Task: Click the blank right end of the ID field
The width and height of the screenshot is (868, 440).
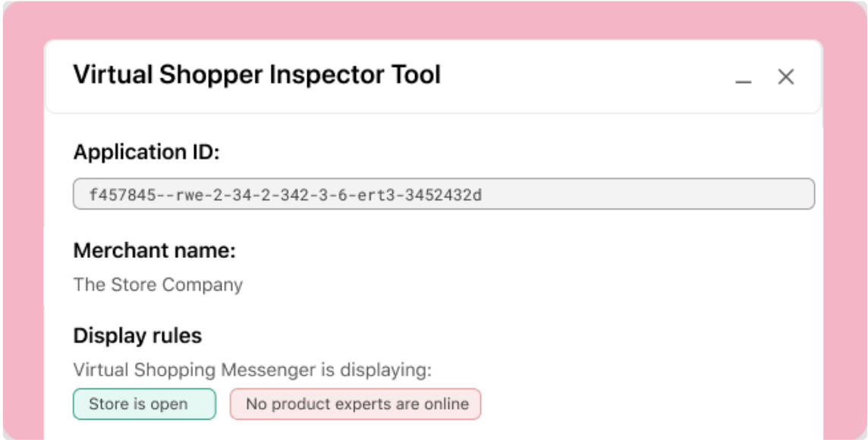Action: click(x=648, y=193)
